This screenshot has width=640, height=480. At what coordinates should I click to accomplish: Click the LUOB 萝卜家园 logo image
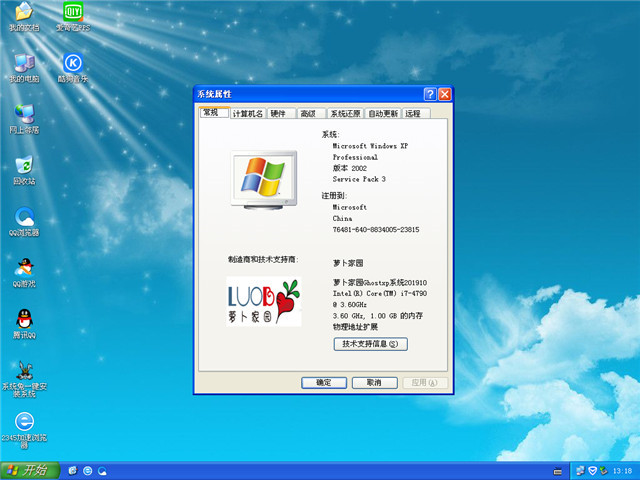(x=264, y=301)
